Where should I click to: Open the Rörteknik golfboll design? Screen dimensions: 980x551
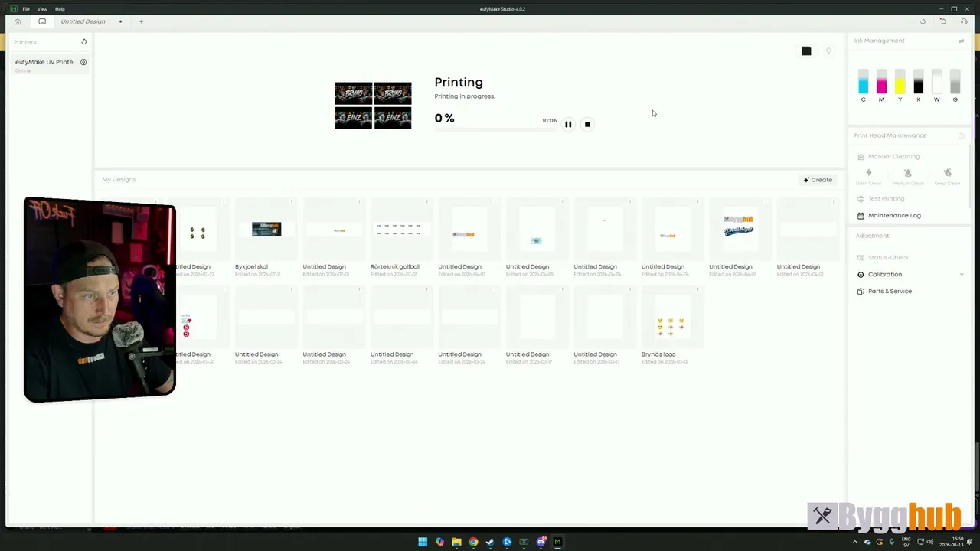tap(401, 237)
